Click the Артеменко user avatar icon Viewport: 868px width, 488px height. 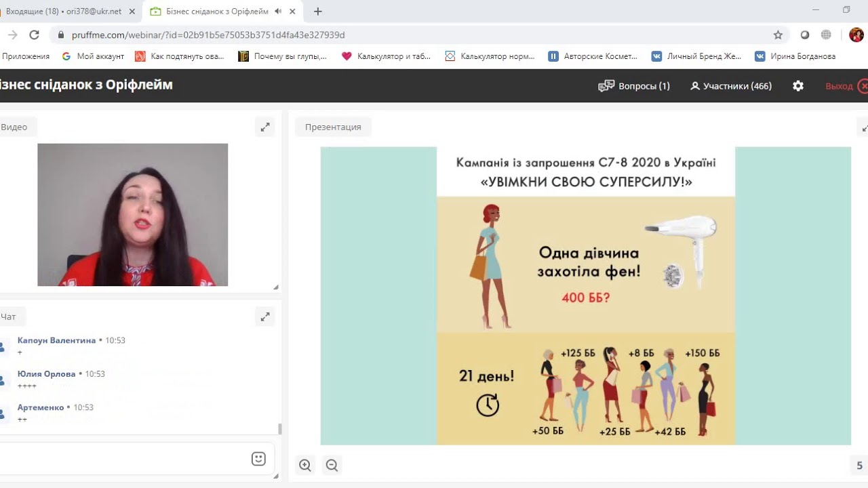pyautogui.click(x=3, y=413)
